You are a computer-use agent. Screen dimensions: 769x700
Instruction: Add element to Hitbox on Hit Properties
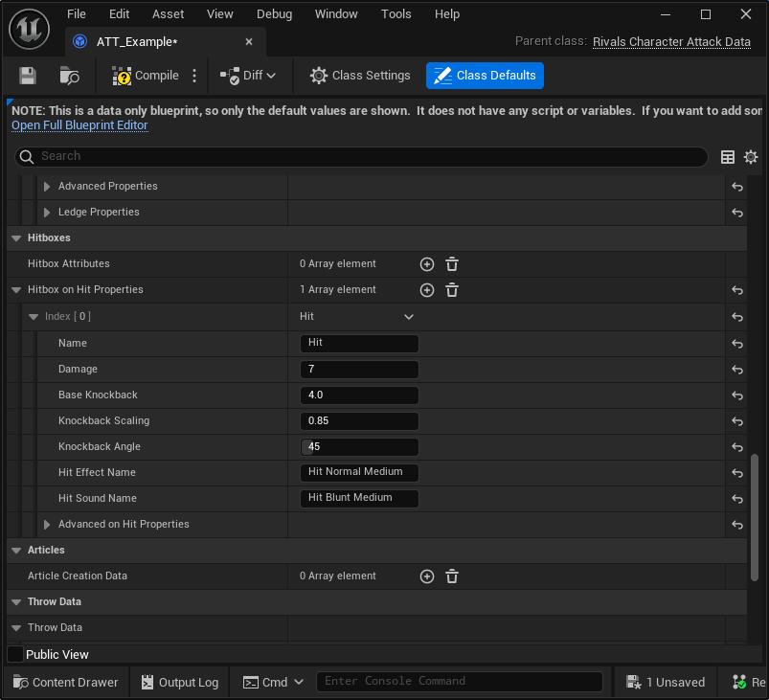427,290
